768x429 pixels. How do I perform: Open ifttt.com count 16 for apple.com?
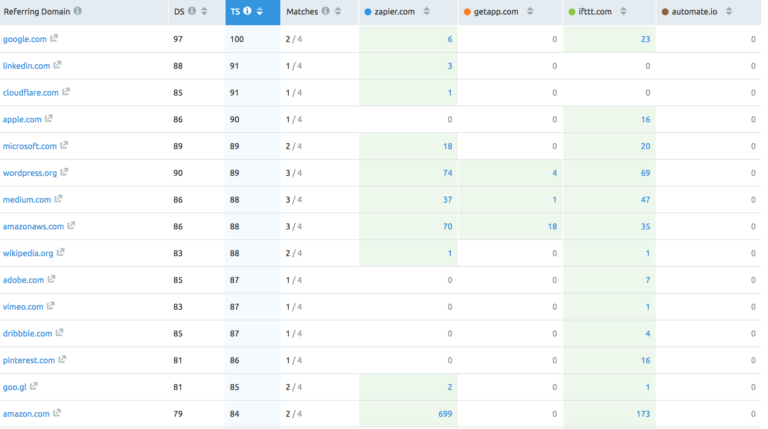[646, 119]
